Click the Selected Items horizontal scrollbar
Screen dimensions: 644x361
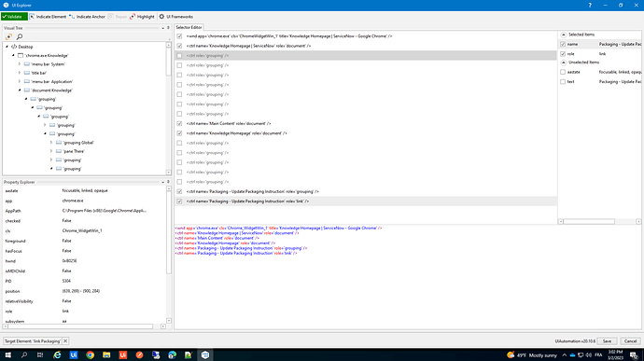click(x=589, y=221)
